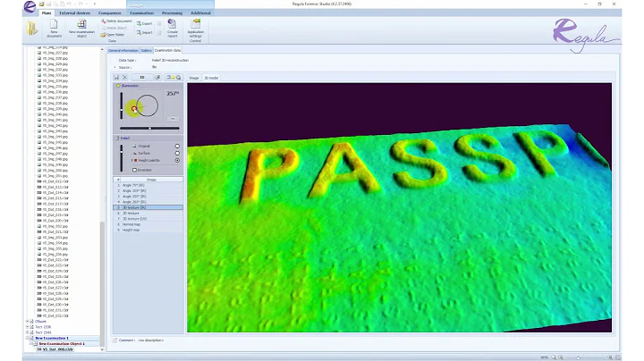
Task: Click the open-folder icon in quick access toolbar
Action: pyautogui.click(x=42, y=4)
